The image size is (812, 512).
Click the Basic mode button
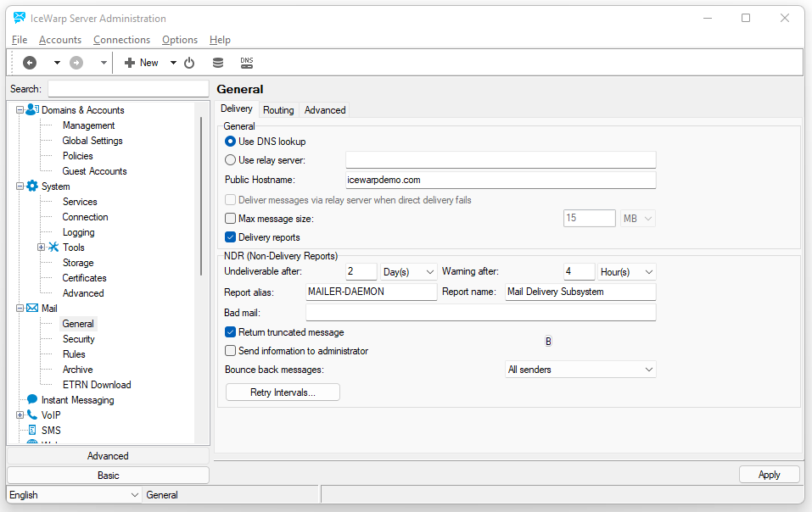(x=108, y=476)
